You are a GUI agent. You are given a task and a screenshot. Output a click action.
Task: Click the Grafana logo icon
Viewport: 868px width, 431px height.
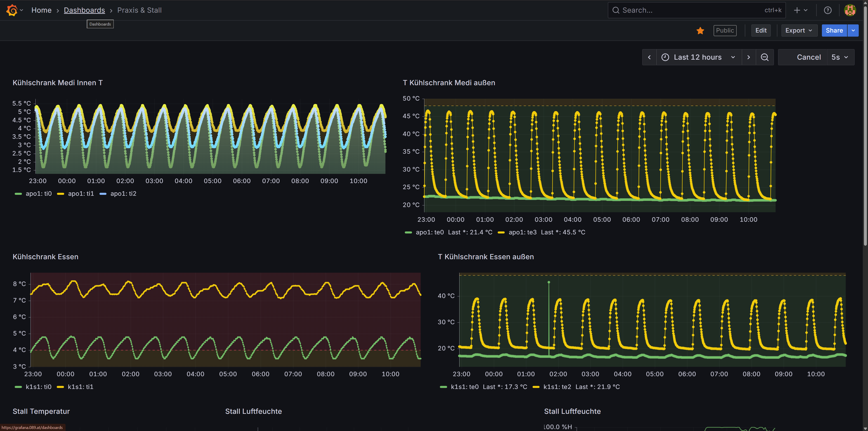(x=12, y=10)
